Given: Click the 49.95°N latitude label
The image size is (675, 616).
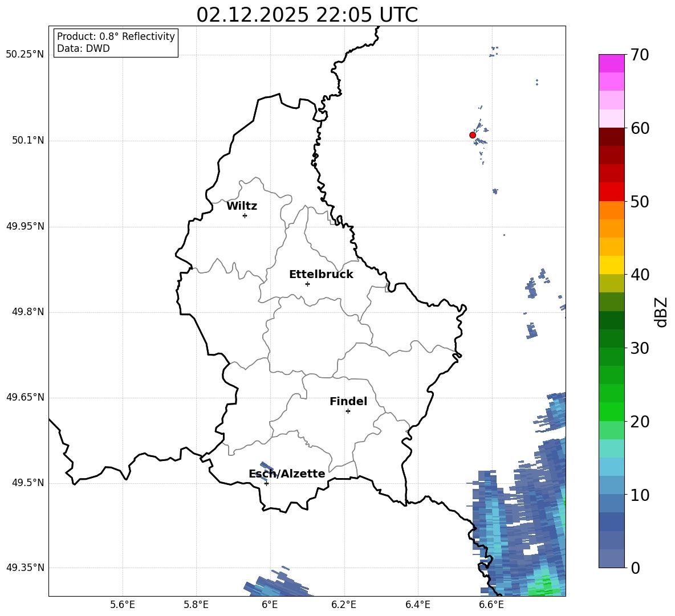Looking at the screenshot, I should tap(25, 226).
